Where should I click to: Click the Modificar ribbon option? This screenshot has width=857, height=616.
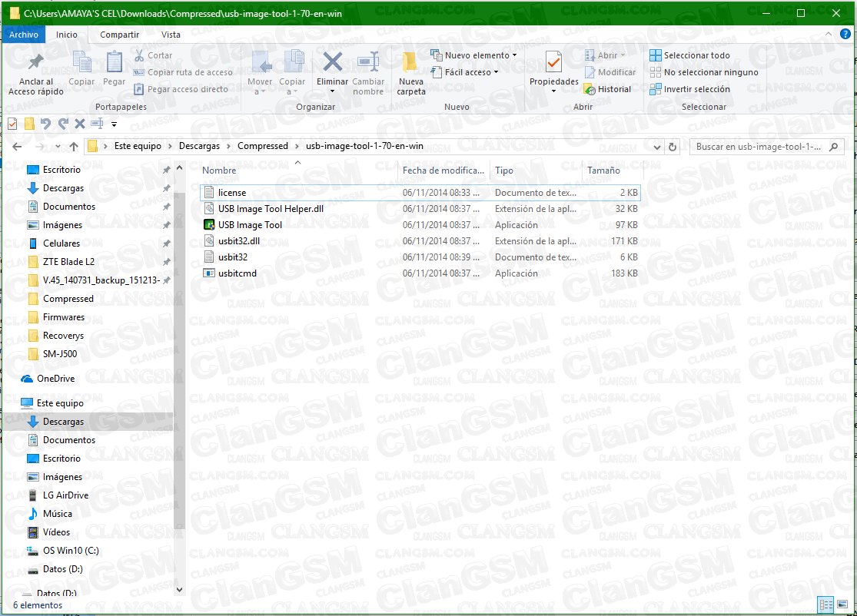coord(610,72)
